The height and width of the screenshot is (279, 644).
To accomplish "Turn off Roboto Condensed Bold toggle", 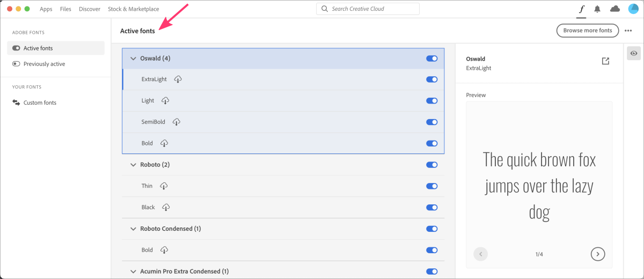I will 431,250.
